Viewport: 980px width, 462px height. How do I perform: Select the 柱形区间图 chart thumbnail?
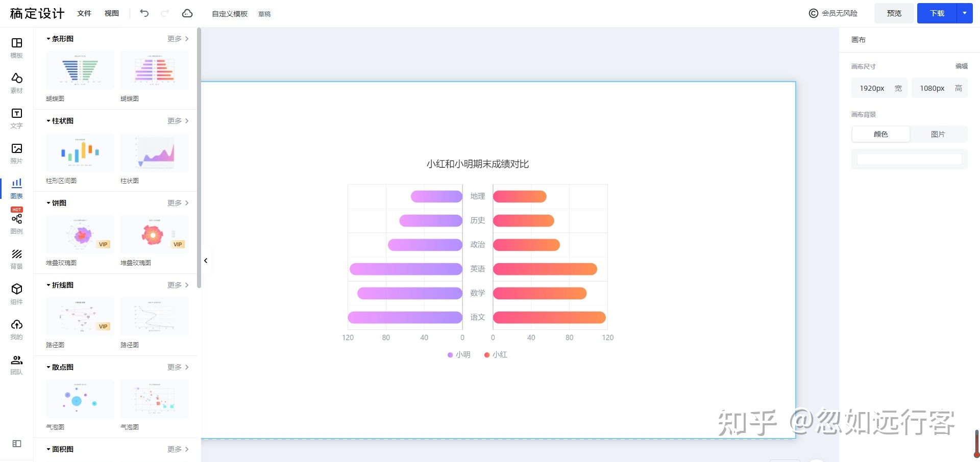(x=80, y=152)
